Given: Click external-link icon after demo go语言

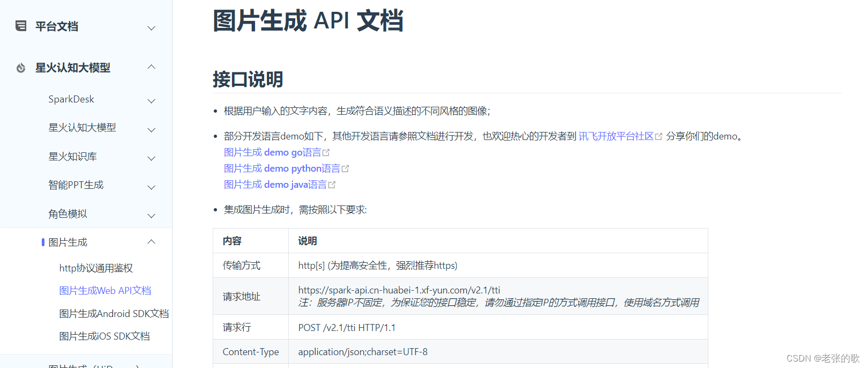Looking at the screenshot, I should click(326, 152).
